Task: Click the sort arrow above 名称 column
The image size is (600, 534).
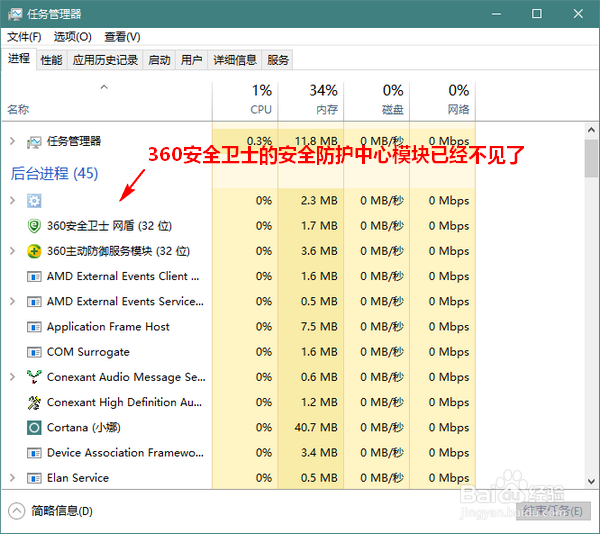Action: click(104, 87)
